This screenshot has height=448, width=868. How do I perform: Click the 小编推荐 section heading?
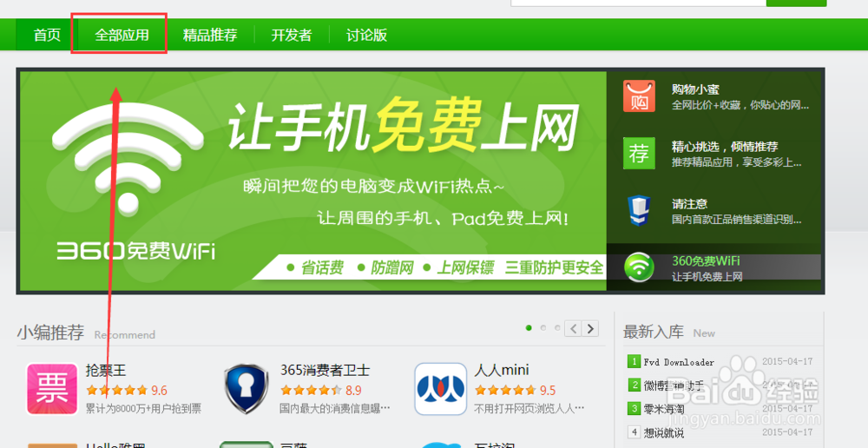coord(50,333)
